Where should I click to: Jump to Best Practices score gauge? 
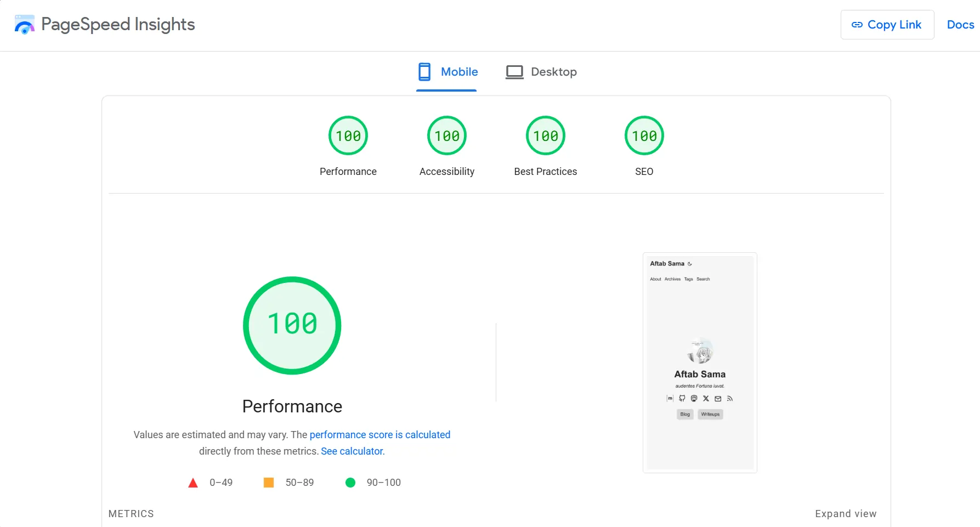pos(546,135)
